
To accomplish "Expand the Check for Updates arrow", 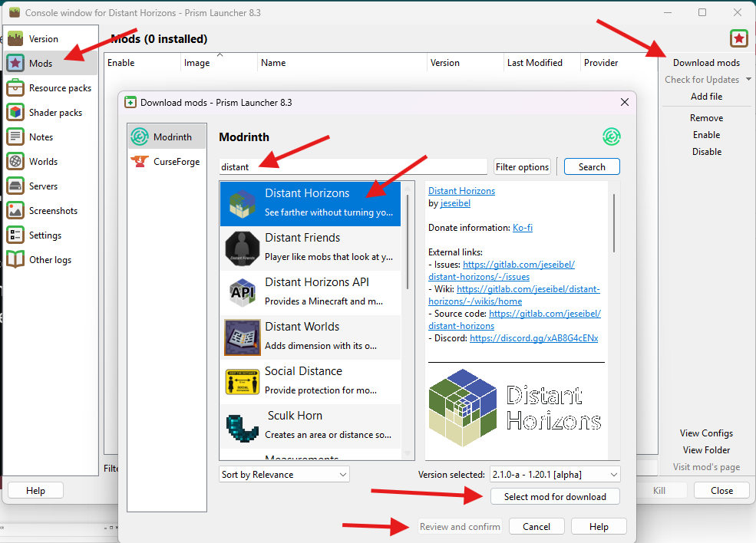I will click(748, 80).
